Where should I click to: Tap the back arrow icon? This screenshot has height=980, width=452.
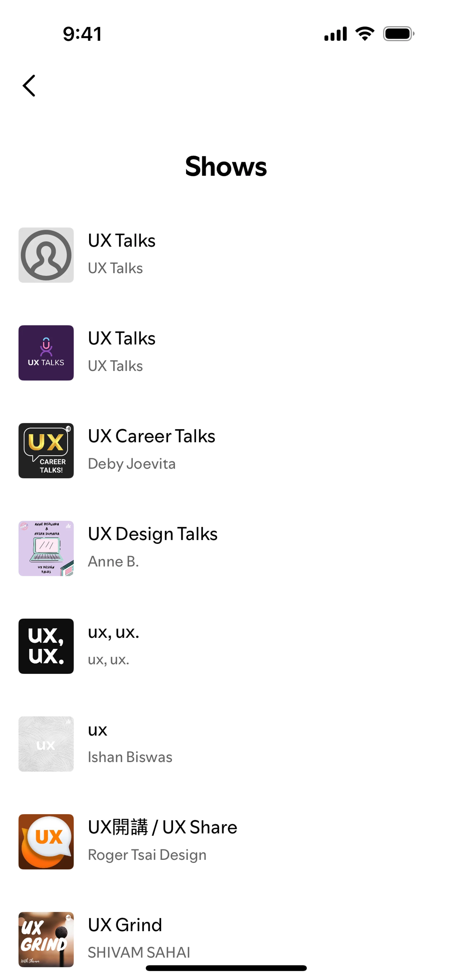tap(29, 86)
